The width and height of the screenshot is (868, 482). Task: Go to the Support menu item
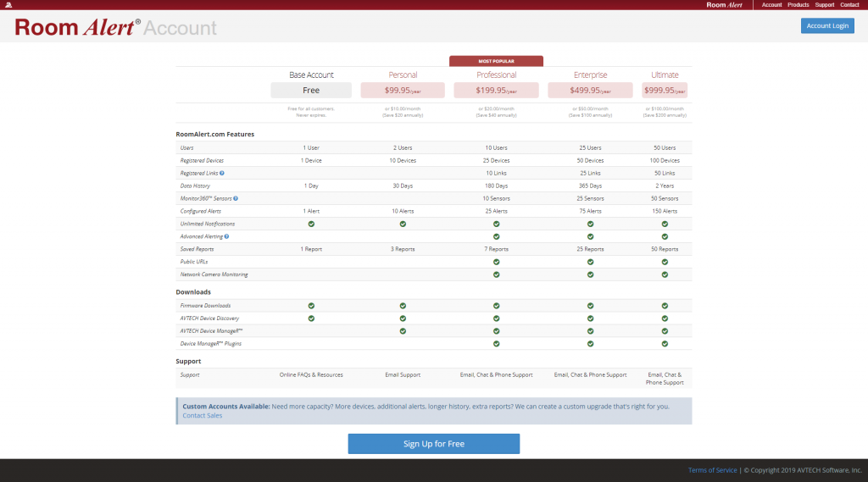coord(824,5)
